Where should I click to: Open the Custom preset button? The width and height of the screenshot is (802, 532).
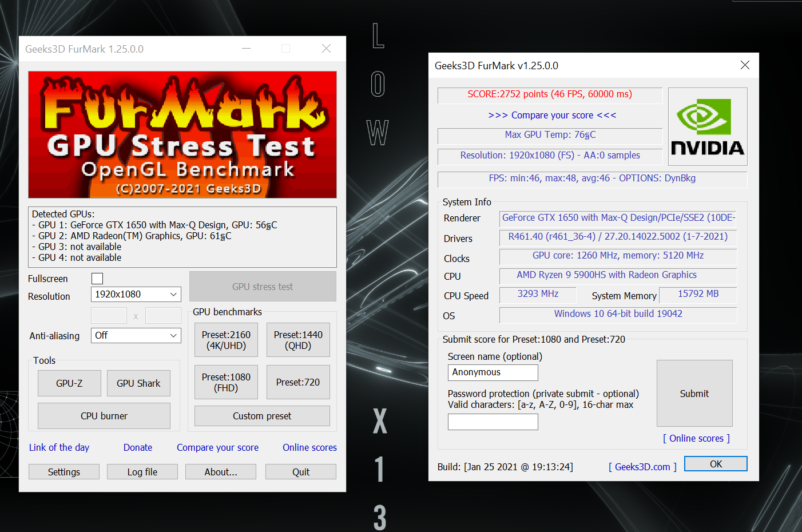262,416
